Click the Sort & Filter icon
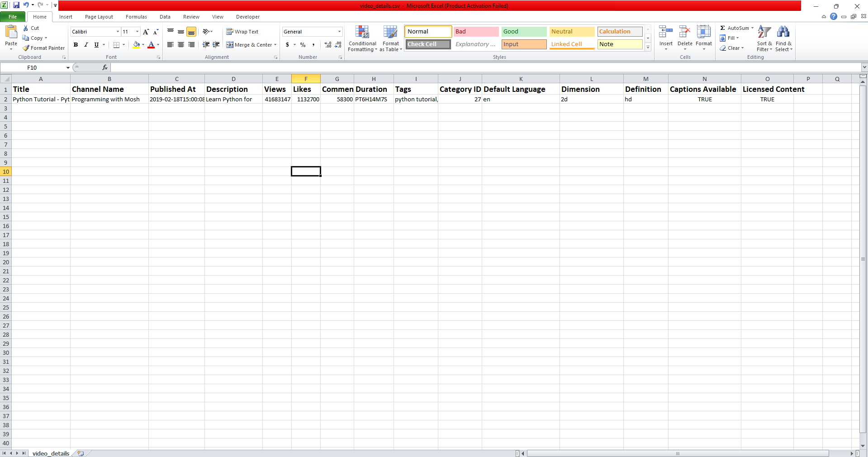 coord(764,32)
